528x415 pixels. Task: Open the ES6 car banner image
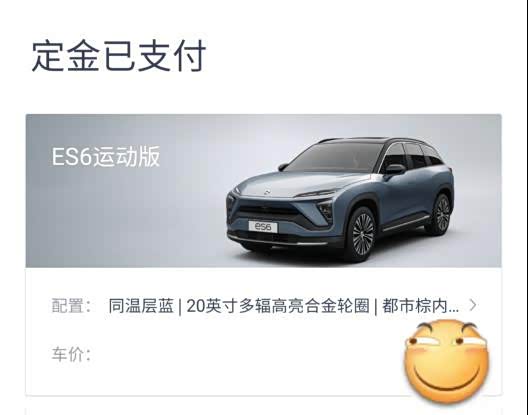coord(263,191)
